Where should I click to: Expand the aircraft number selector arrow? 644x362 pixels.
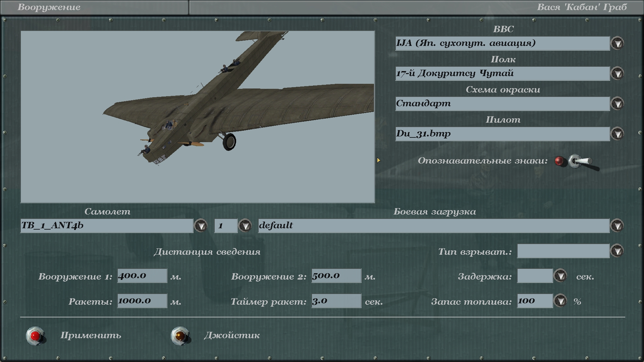(245, 226)
